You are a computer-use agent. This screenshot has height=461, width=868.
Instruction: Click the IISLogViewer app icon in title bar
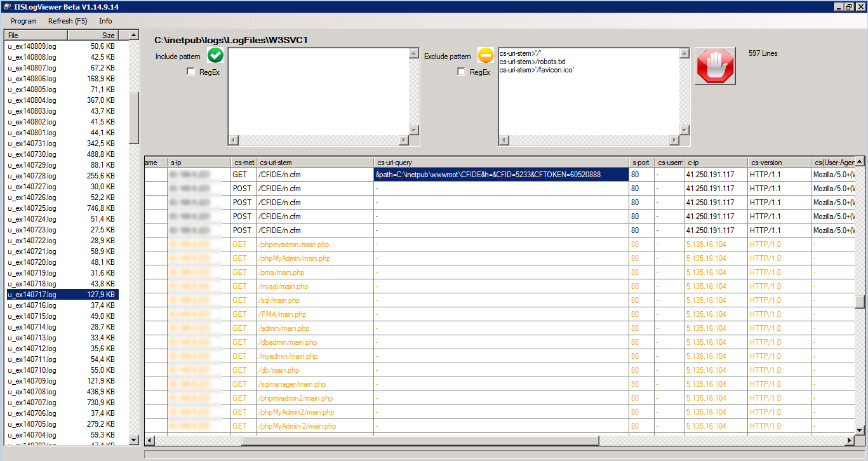[6, 6]
